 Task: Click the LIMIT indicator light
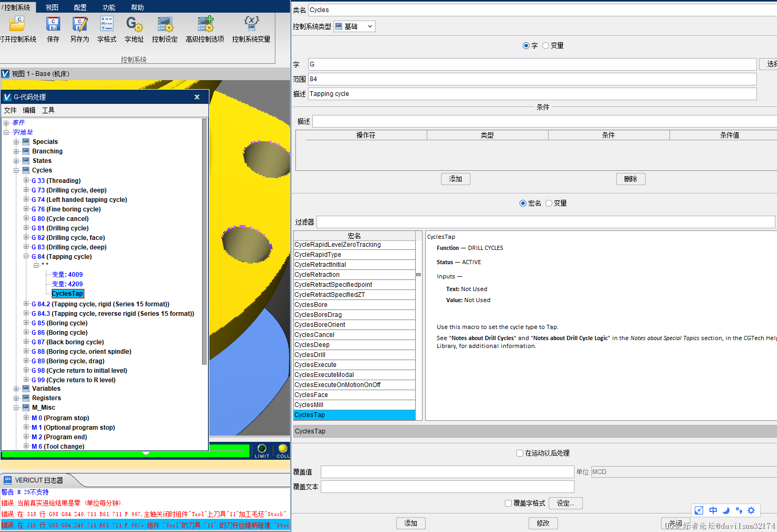pos(262,449)
